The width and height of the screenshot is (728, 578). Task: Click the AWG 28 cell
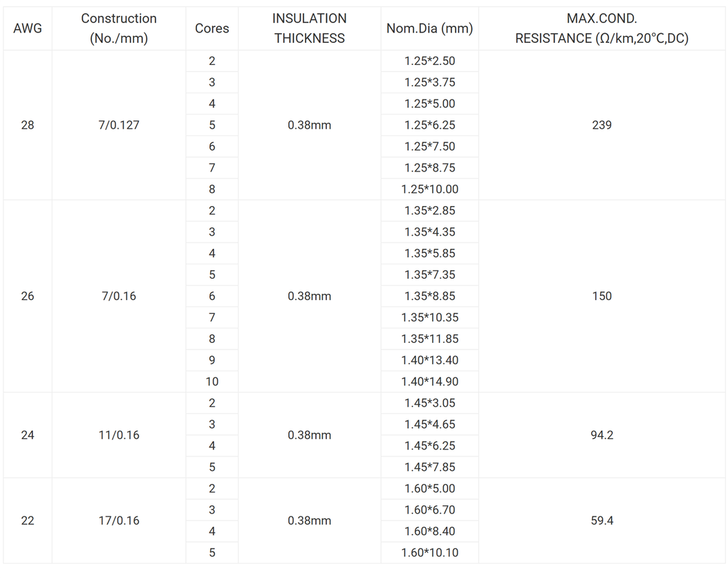(x=28, y=125)
